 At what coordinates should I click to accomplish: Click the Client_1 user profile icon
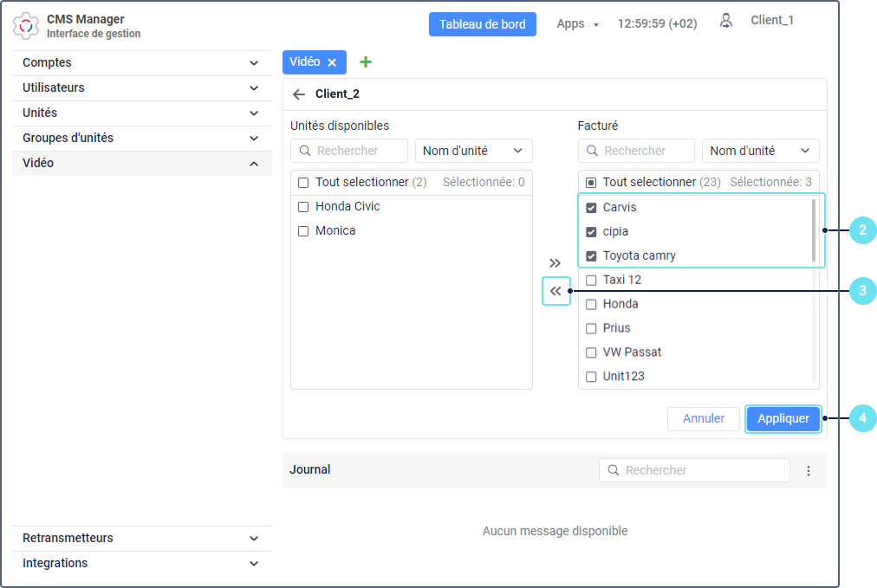click(726, 21)
